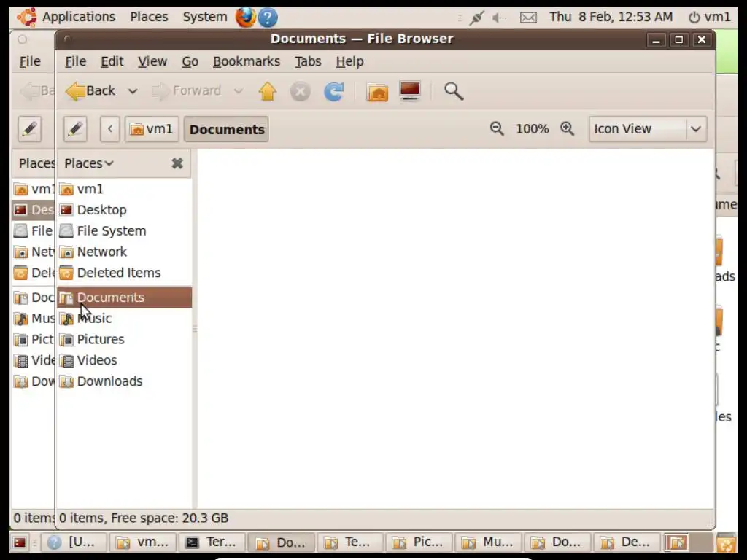Click the Computer icon in toolbar

click(410, 91)
